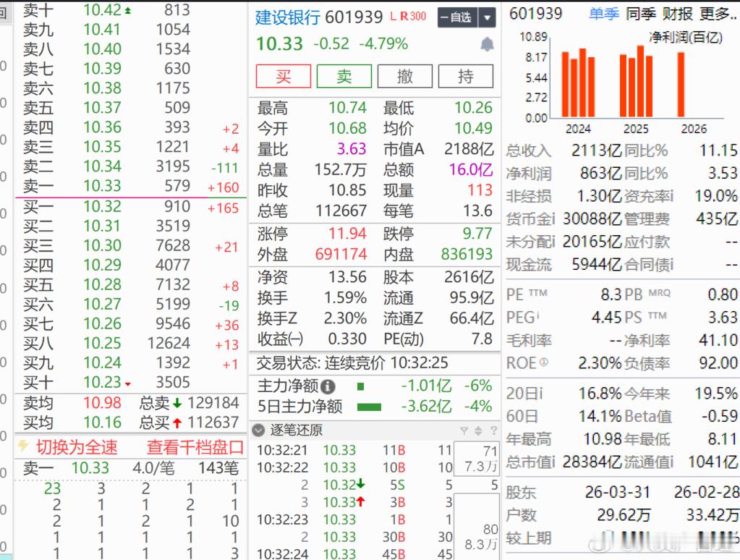740x560 pixels.
Task: Click the Beta值 value -0.59
Action: point(719,416)
